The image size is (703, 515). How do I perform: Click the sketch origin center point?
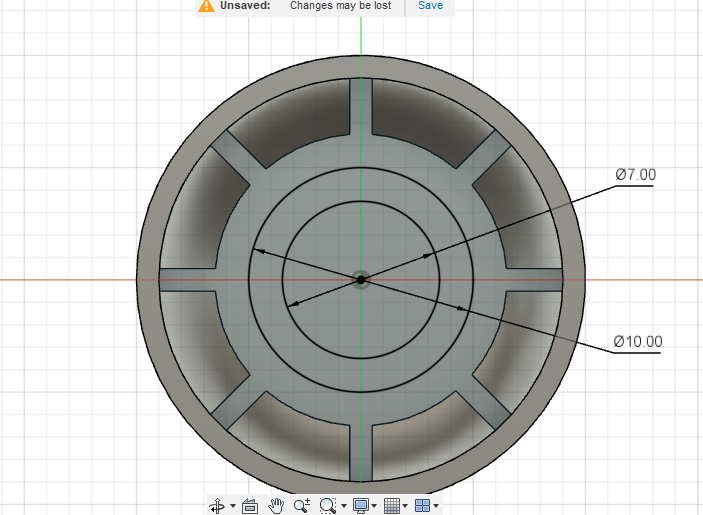[x=361, y=280]
